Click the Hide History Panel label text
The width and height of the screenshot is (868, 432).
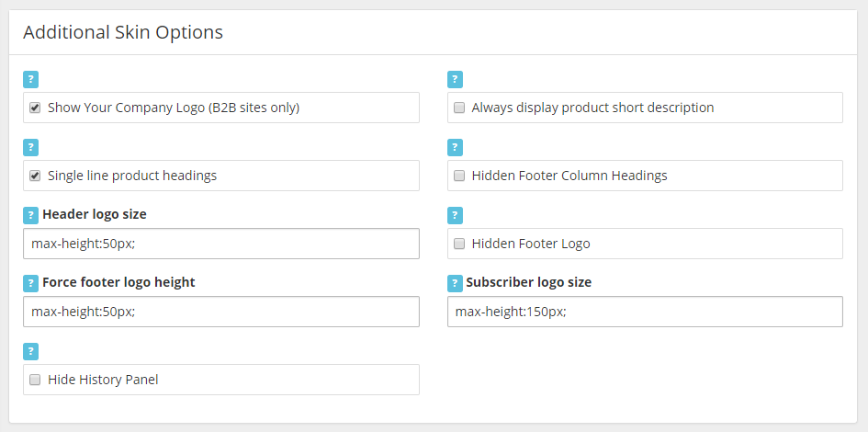103,380
